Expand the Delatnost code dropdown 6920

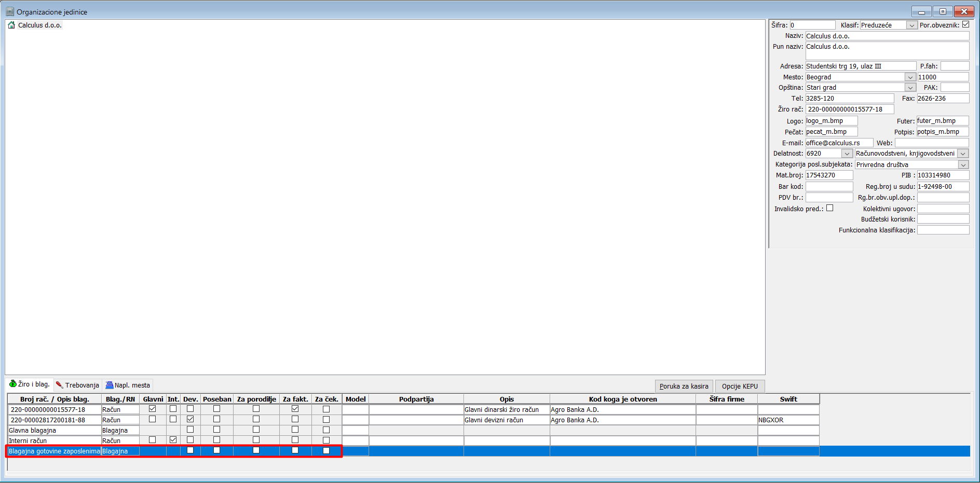pyautogui.click(x=847, y=154)
